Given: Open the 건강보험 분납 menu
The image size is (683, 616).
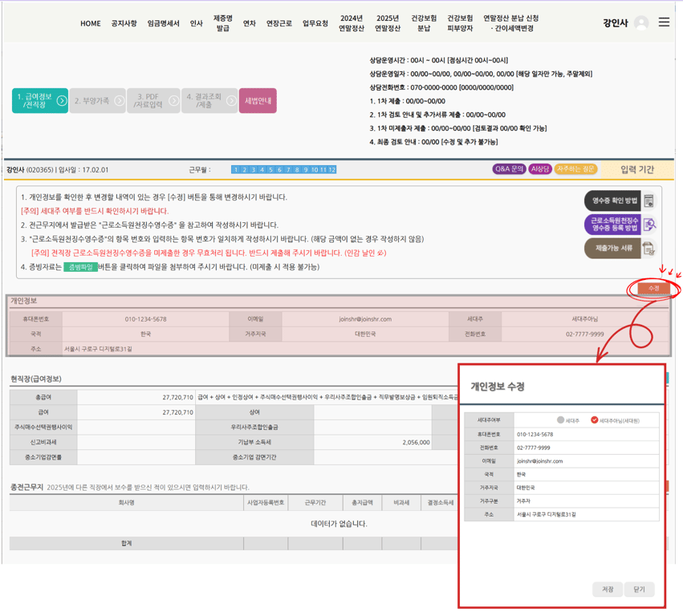Looking at the screenshot, I should (424, 23).
